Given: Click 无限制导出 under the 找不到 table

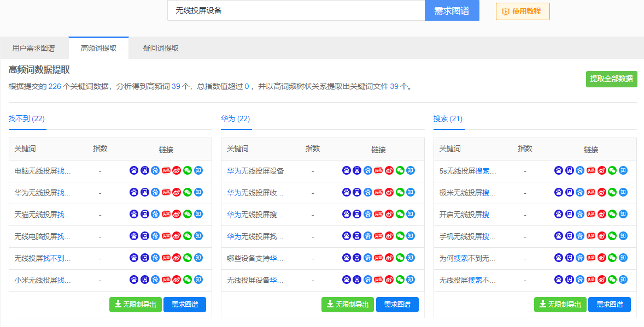Looking at the screenshot, I should coord(136,305).
